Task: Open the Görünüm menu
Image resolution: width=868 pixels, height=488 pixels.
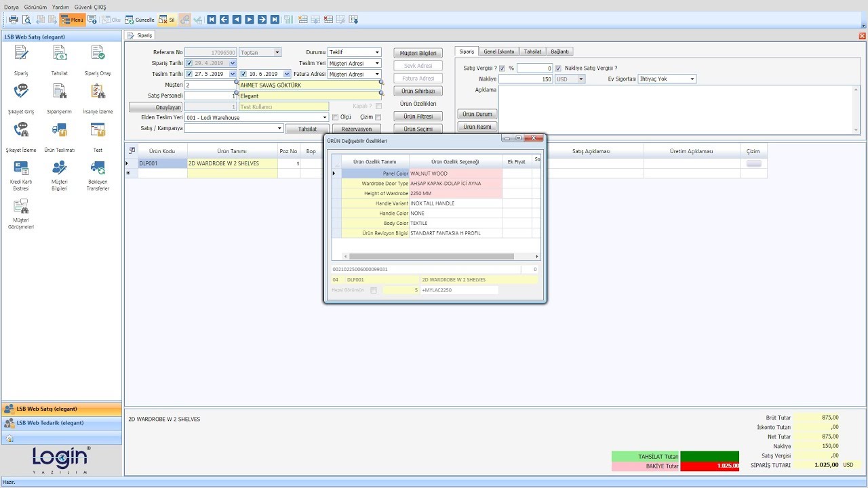Action: coord(35,6)
